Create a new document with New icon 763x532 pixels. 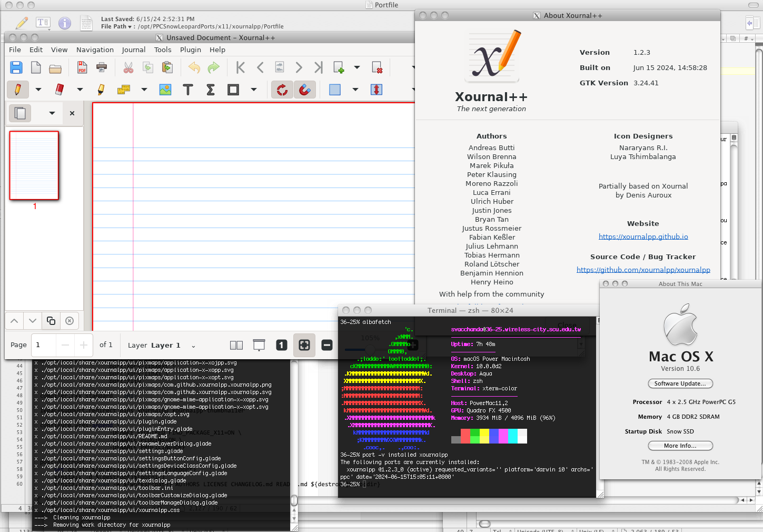coord(36,67)
